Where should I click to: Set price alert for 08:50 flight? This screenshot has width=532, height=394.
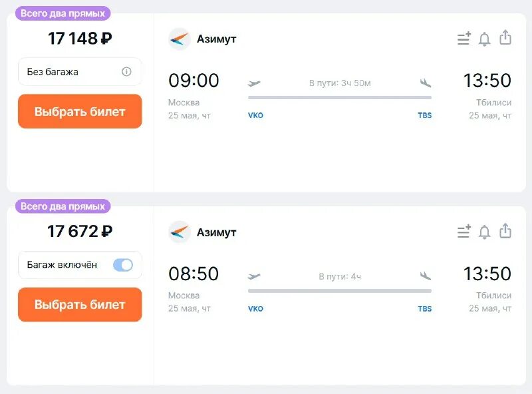(x=485, y=232)
